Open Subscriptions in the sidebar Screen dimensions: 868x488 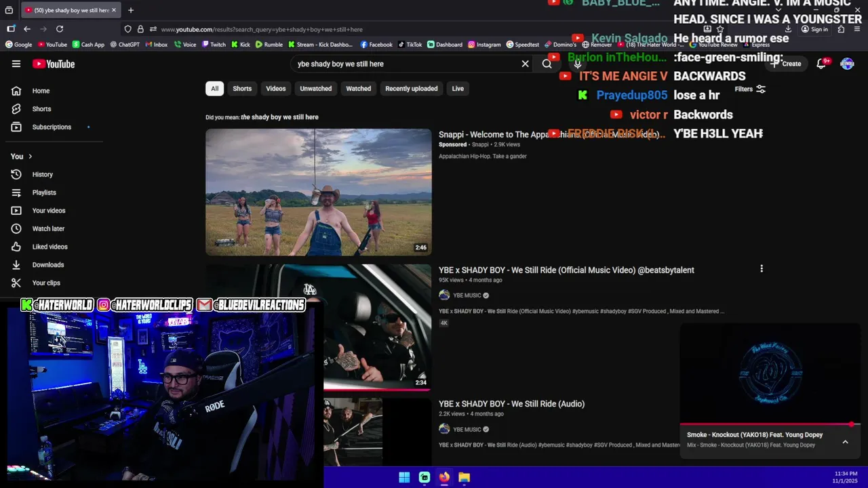52,127
